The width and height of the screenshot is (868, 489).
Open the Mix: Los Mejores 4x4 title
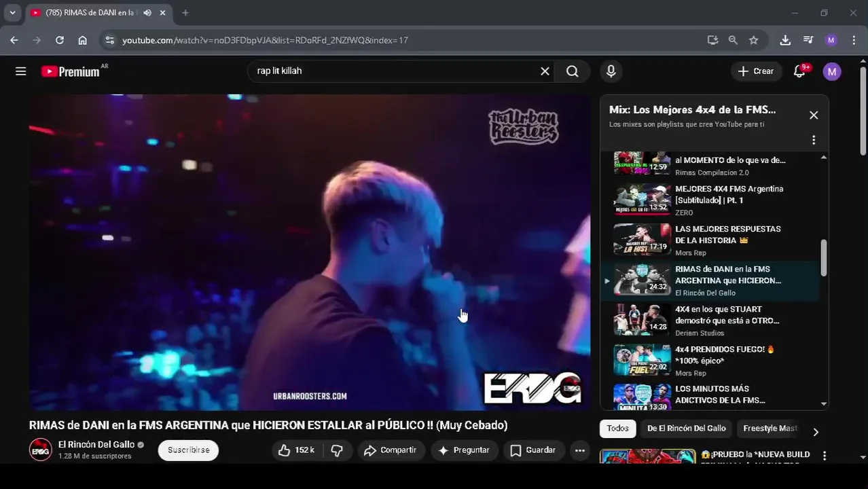(x=692, y=109)
